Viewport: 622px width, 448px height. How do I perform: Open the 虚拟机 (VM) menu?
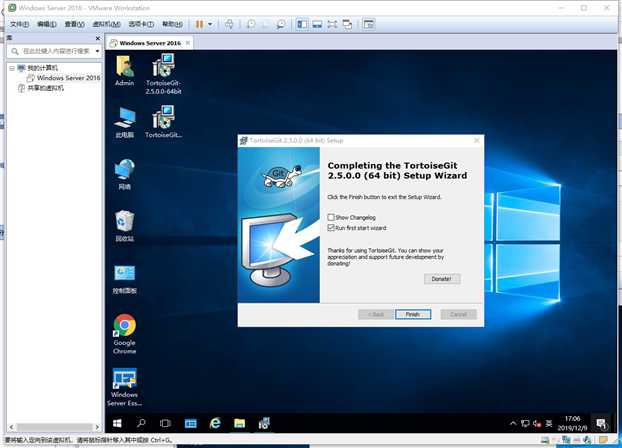[106, 25]
